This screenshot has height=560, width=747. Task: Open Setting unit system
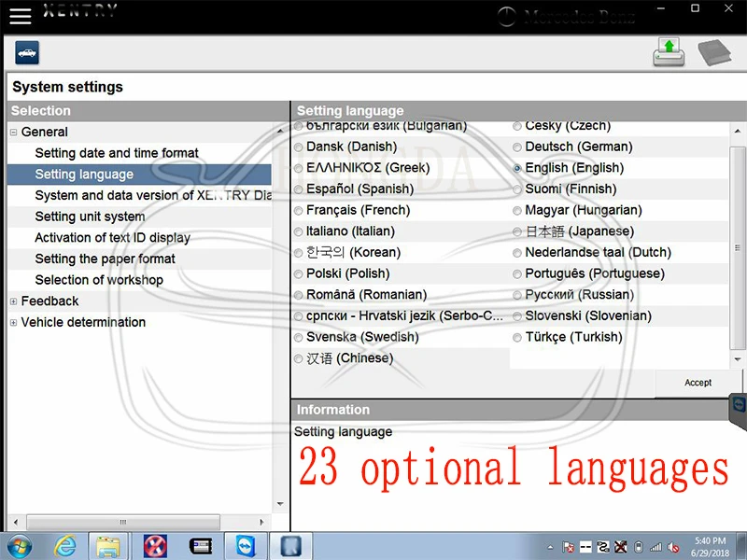[90, 217]
